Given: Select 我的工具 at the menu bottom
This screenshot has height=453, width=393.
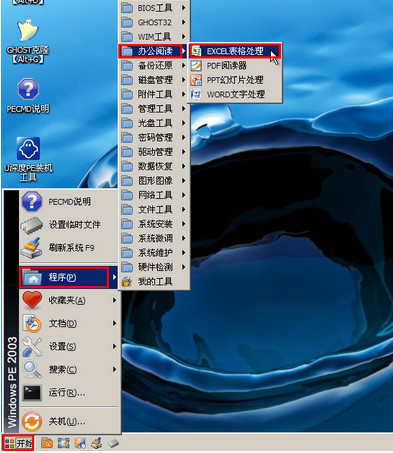Looking at the screenshot, I should [154, 282].
